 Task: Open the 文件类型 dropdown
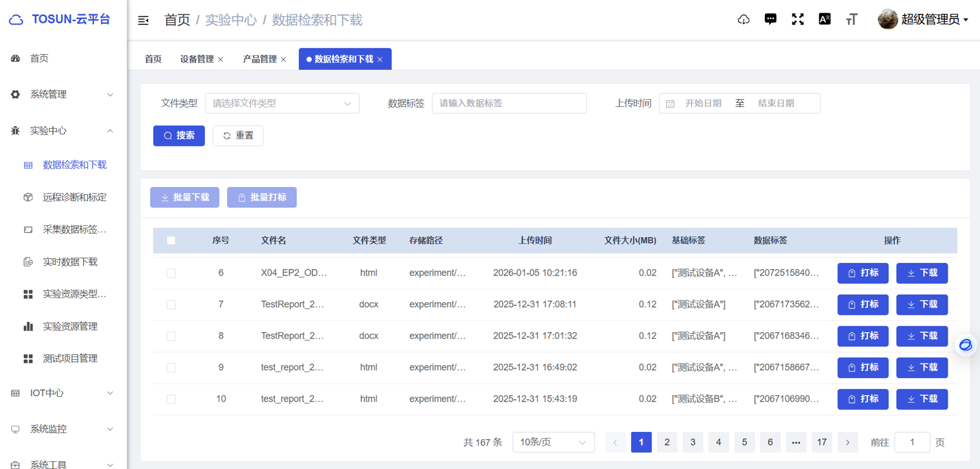point(282,103)
